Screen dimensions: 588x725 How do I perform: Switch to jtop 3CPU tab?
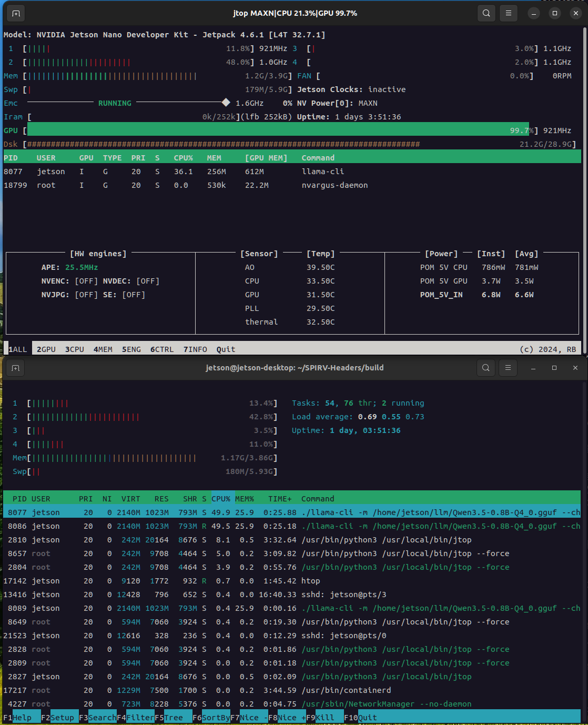(75, 349)
